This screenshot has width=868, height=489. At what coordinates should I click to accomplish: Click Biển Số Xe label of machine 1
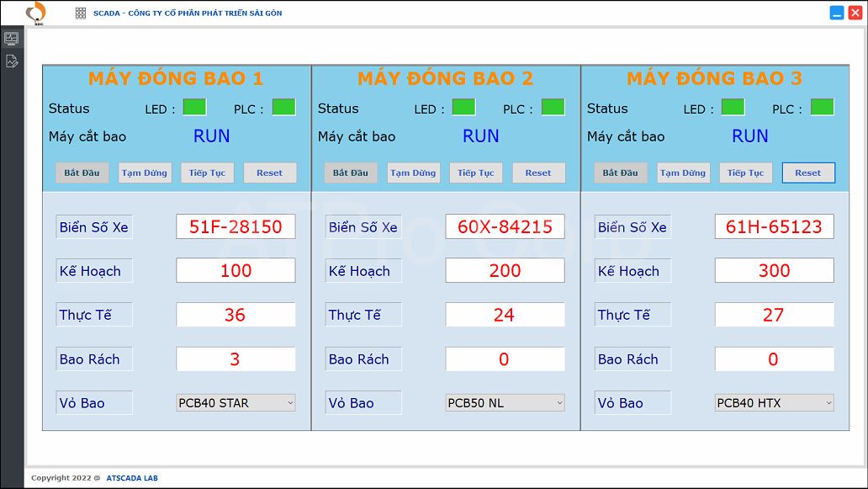pyautogui.click(x=94, y=227)
